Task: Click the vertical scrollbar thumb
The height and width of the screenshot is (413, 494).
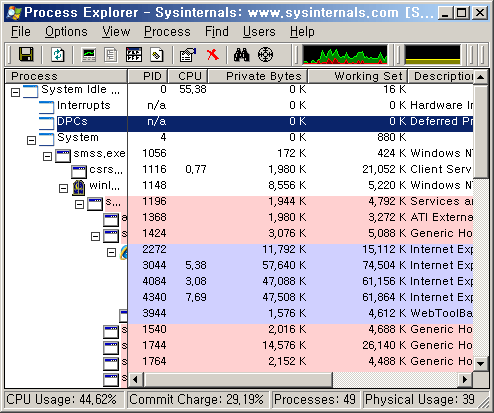Action: [480, 131]
